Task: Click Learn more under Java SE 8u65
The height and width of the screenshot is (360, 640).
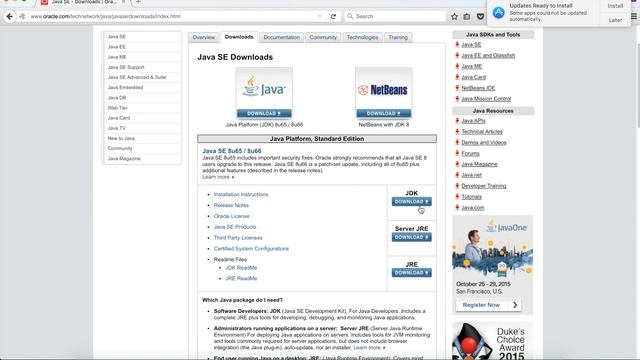Action: pos(218,177)
